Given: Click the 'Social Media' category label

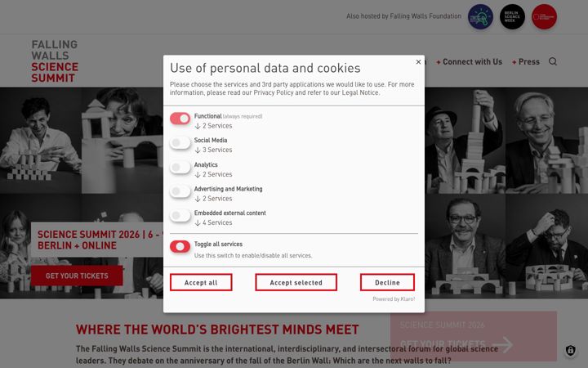Looking at the screenshot, I should click(211, 140).
